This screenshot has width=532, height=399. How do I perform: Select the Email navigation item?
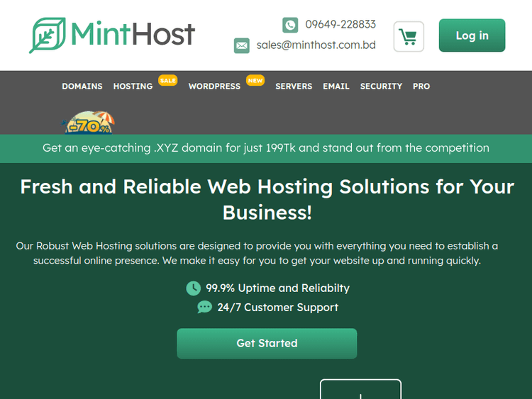point(336,86)
